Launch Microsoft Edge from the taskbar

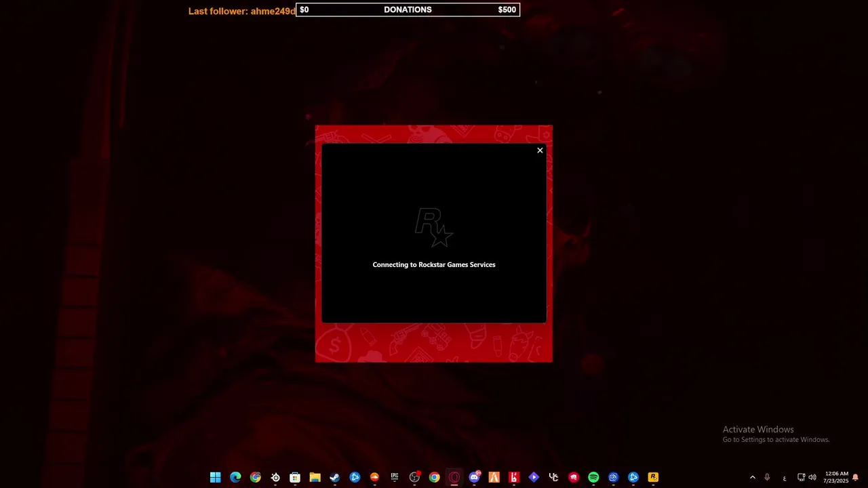point(235,477)
